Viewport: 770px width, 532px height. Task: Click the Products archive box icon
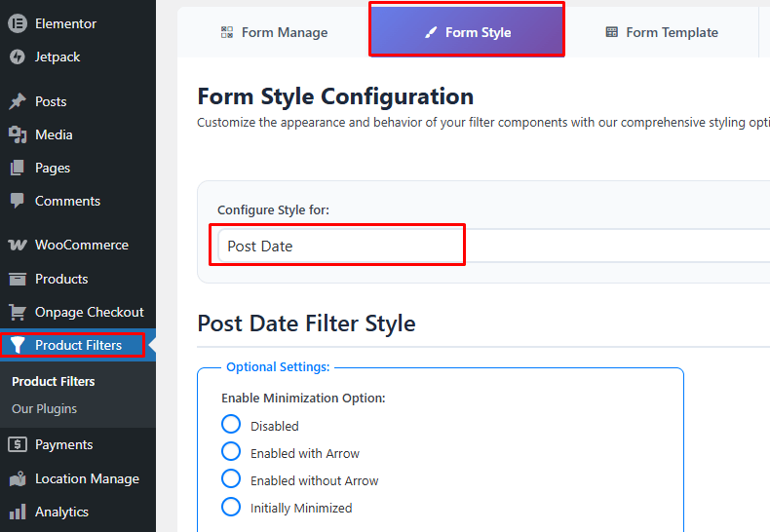pos(18,279)
